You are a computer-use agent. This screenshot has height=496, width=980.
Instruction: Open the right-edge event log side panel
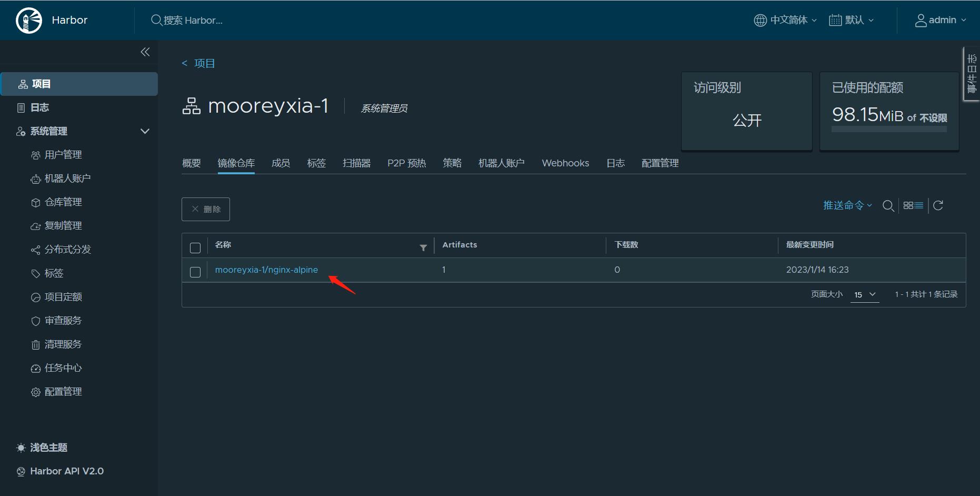(972, 74)
